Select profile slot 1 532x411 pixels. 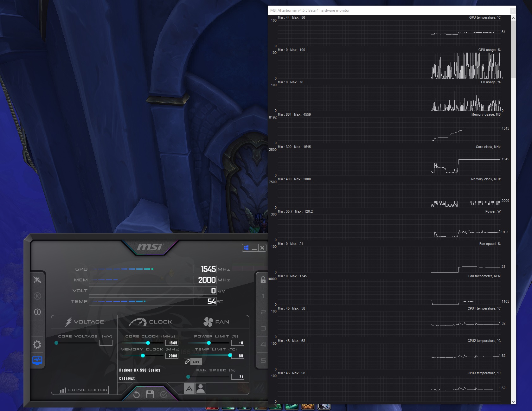click(x=263, y=296)
